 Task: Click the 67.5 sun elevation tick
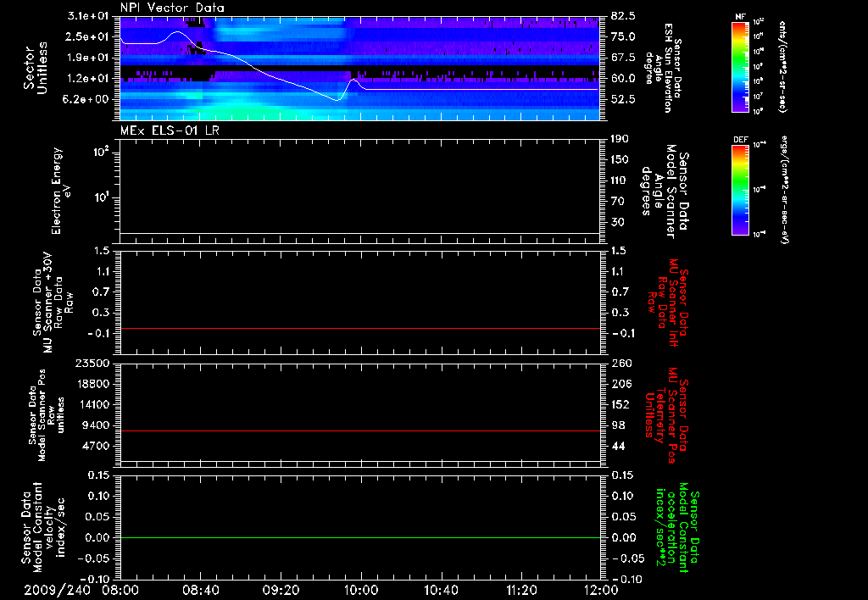[623, 58]
